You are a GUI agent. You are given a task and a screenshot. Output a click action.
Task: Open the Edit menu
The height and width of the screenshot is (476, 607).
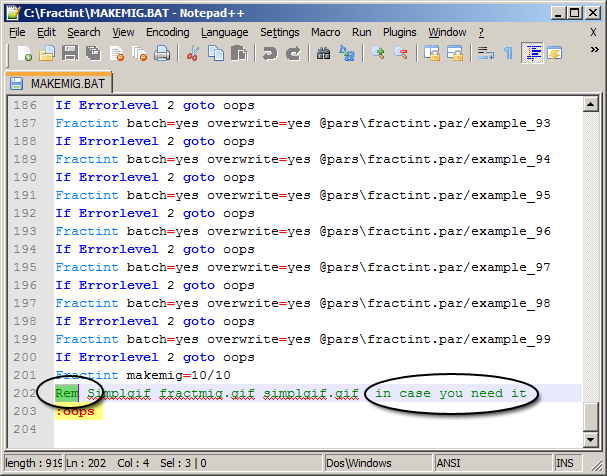pyautogui.click(x=46, y=33)
